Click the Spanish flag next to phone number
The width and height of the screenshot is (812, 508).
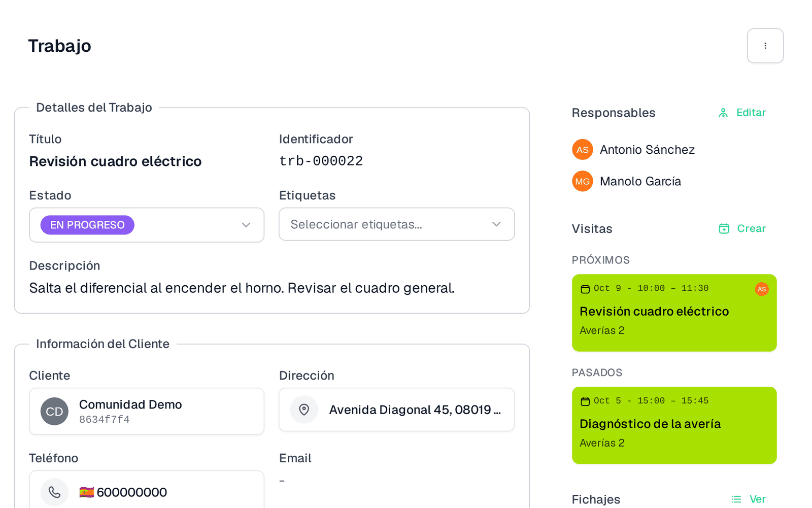87,492
